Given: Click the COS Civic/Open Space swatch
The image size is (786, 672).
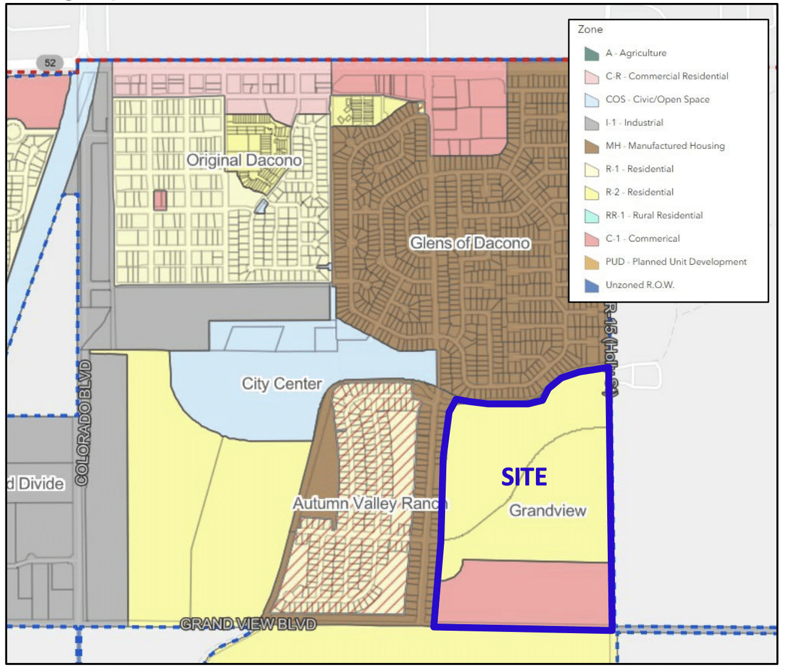Looking at the screenshot, I should pos(592,100).
